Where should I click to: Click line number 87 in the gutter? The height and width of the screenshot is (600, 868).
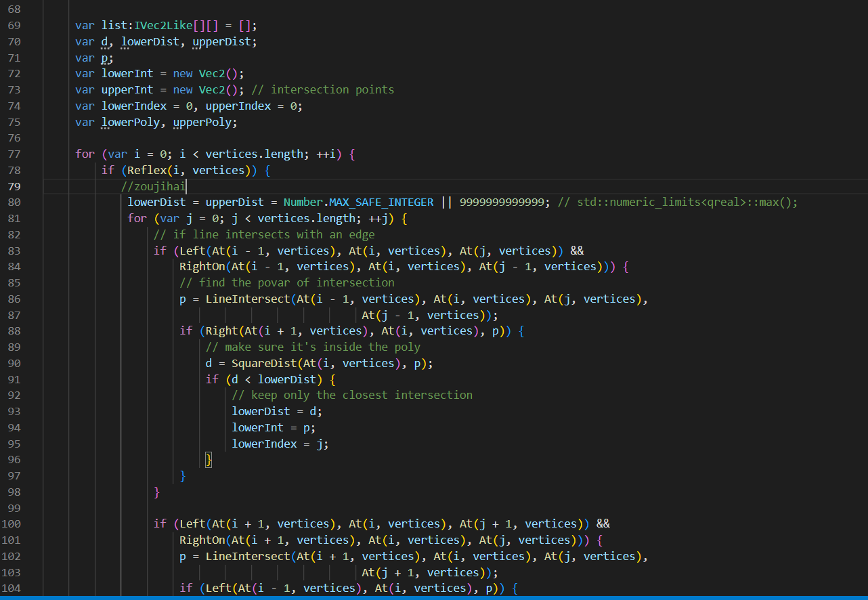click(14, 316)
